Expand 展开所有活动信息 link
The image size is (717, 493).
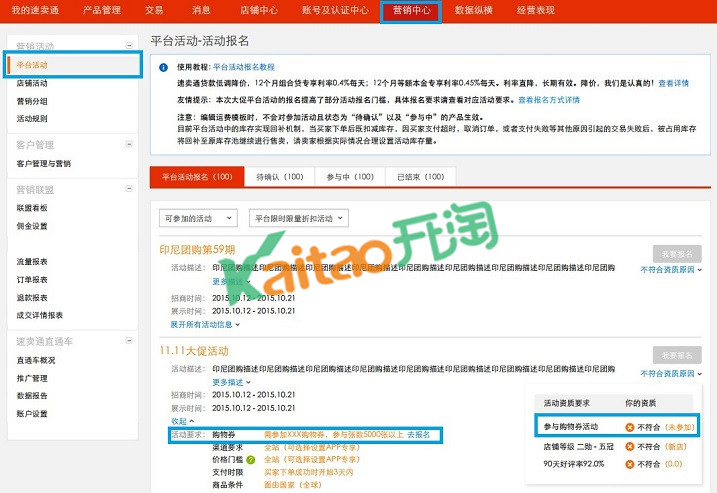(205, 324)
